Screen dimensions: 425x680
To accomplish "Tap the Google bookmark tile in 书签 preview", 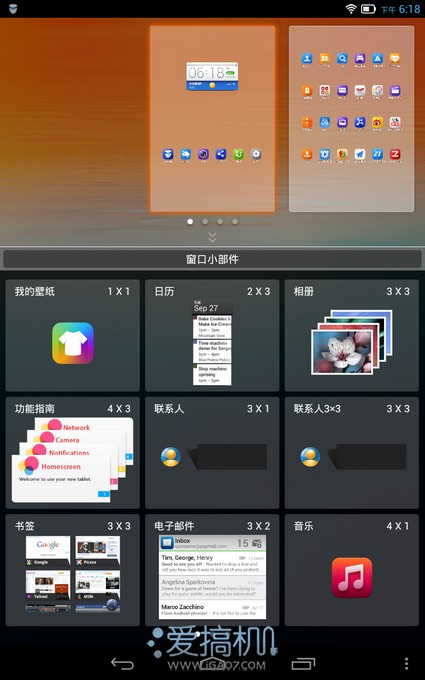I will 48,550.
